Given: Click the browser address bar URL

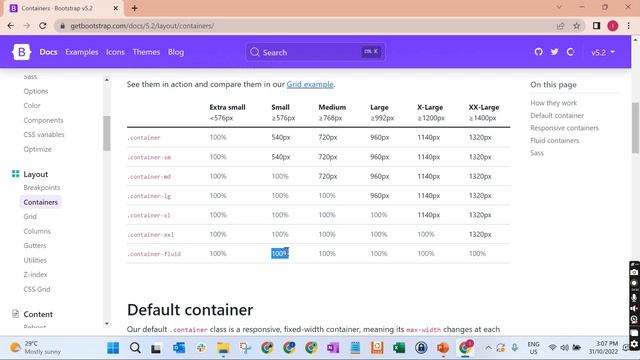Looking at the screenshot, I should pos(142,26).
